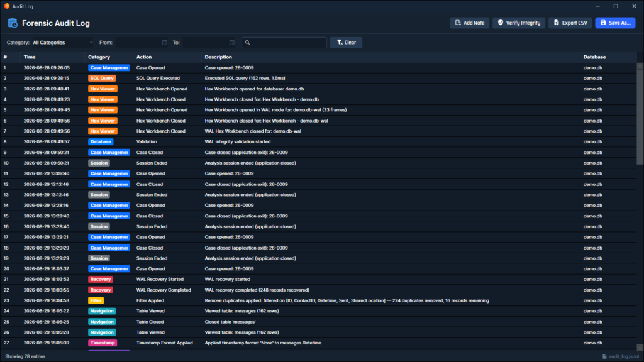This screenshot has height=362, width=644.
Task: Export the log as CSV
Action: point(570,23)
